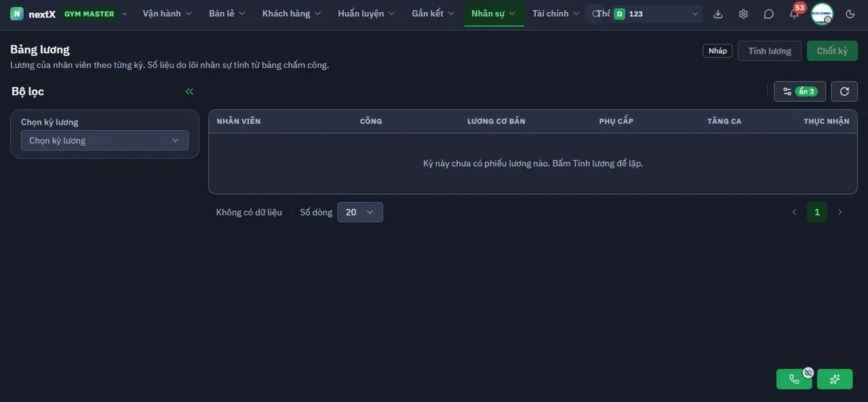Screen dimensions: 868x402
Task: Expand the Bán lẻ menu
Action: [x=227, y=14]
